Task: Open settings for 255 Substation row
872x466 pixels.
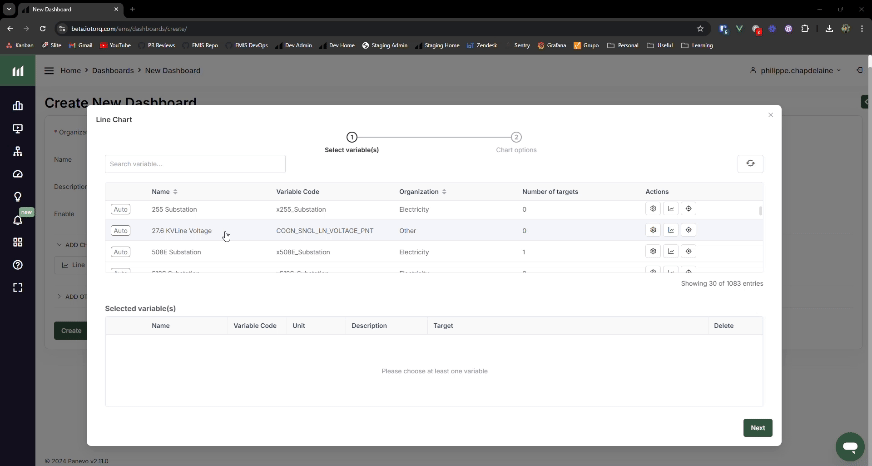Action: [x=653, y=209]
